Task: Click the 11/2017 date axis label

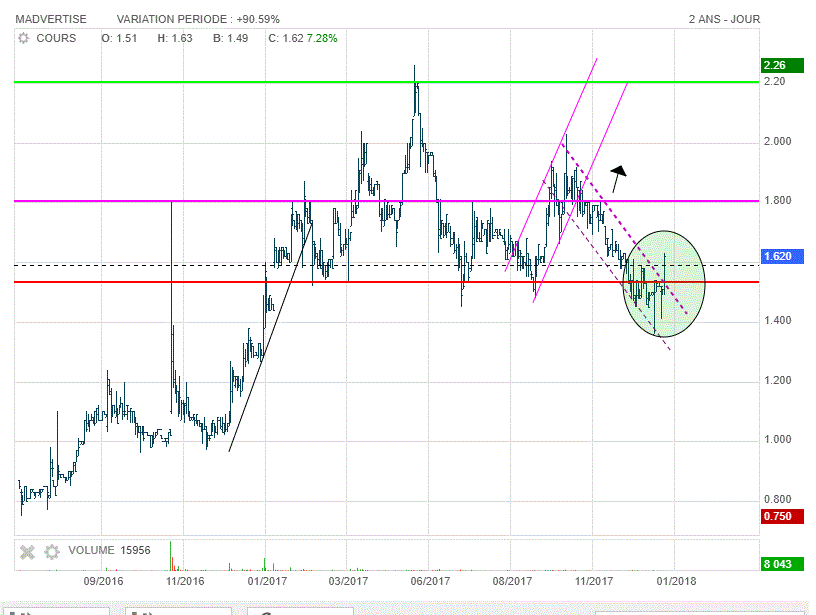Action: [594, 581]
